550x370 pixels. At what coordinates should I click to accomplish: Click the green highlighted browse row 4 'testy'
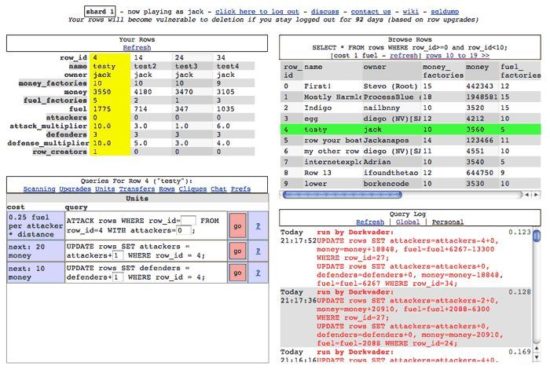[x=410, y=129]
